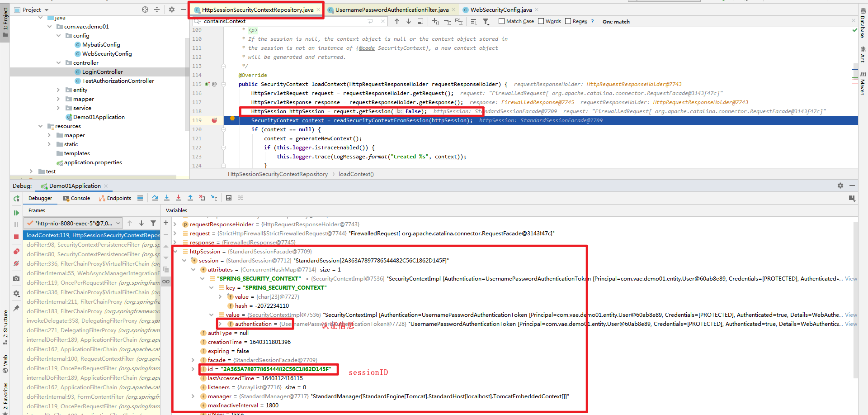Rerun the debug session via rerun icon
Viewport: 868px width, 415px height.
click(16, 198)
